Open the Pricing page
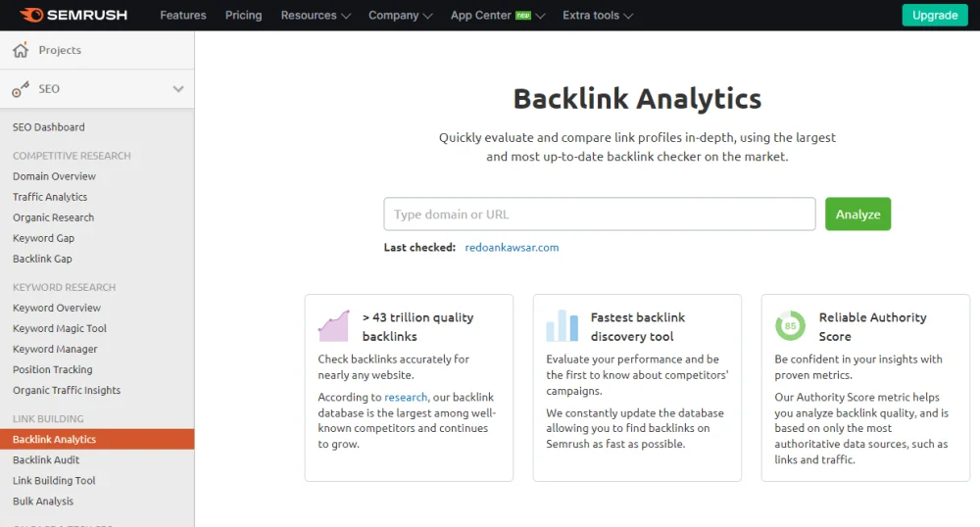Image resolution: width=980 pixels, height=527 pixels. pyautogui.click(x=243, y=15)
